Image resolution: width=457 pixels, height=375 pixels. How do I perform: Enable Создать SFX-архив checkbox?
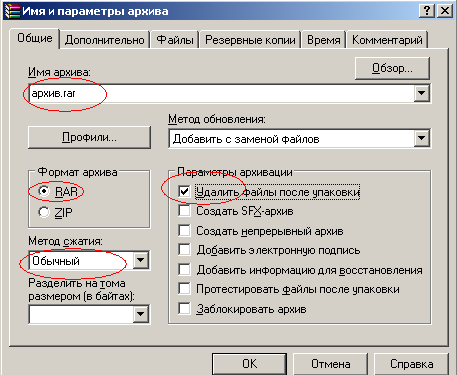tap(184, 211)
